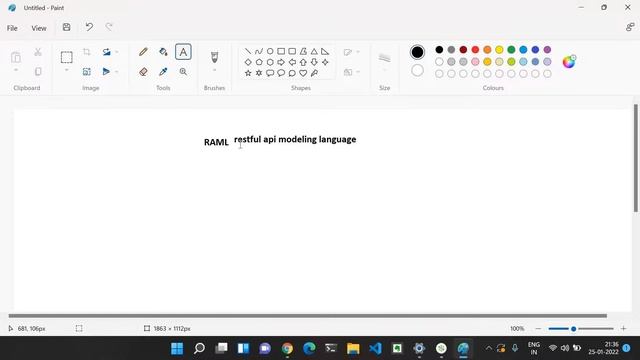Expand the Brushes dropdown arrow
This screenshot has height=360, width=640.
click(x=214, y=70)
